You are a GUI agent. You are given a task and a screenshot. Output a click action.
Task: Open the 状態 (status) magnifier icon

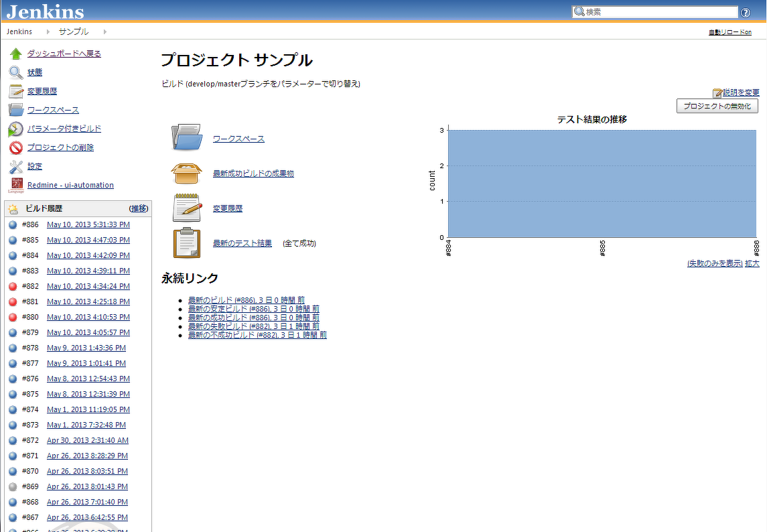14,72
